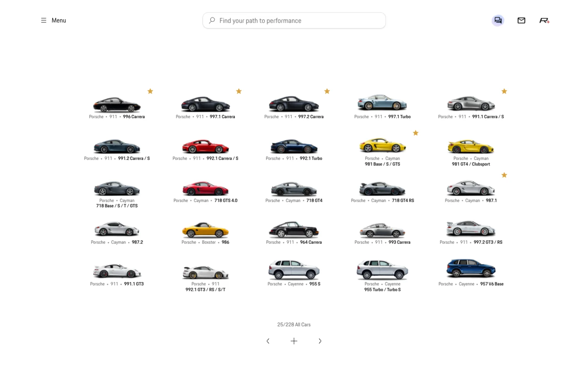Select the 992.1 GT3 / RS / S/T car image

click(x=205, y=272)
